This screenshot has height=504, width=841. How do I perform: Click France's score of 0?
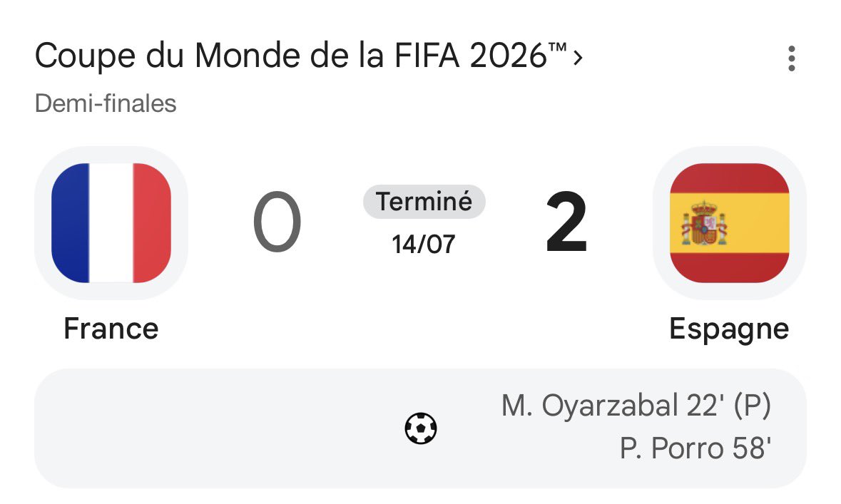tap(277, 222)
